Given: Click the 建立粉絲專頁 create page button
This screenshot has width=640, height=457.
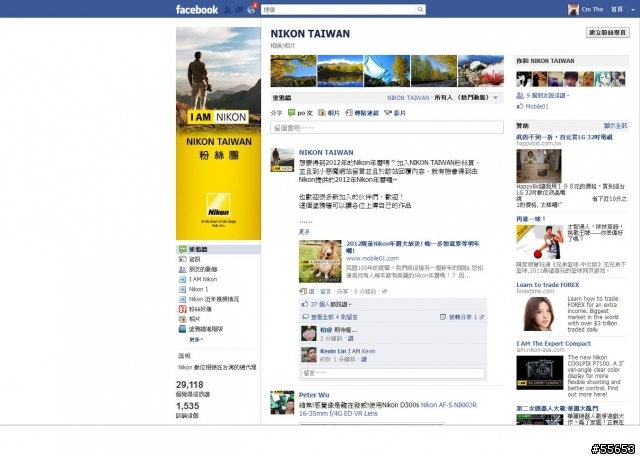Looking at the screenshot, I should tap(608, 33).
